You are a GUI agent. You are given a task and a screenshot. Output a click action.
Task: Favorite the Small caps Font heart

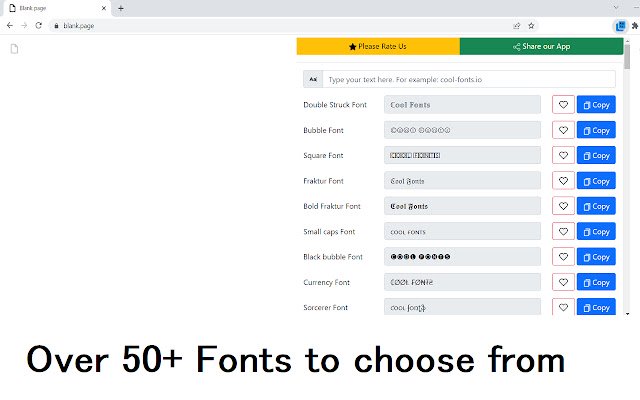click(563, 231)
